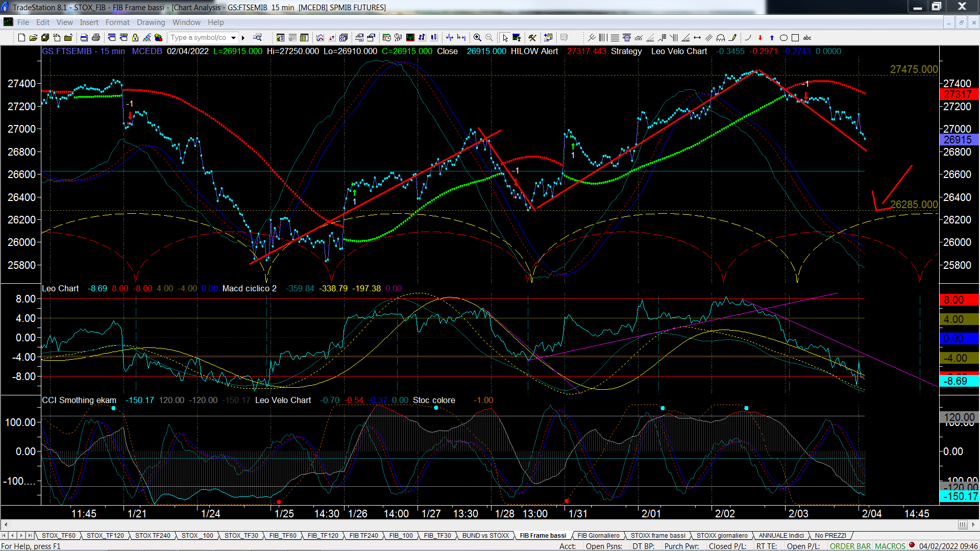The width and height of the screenshot is (980, 551).
Task: Click the horizontal scrollbar right arrow
Action: click(x=974, y=524)
